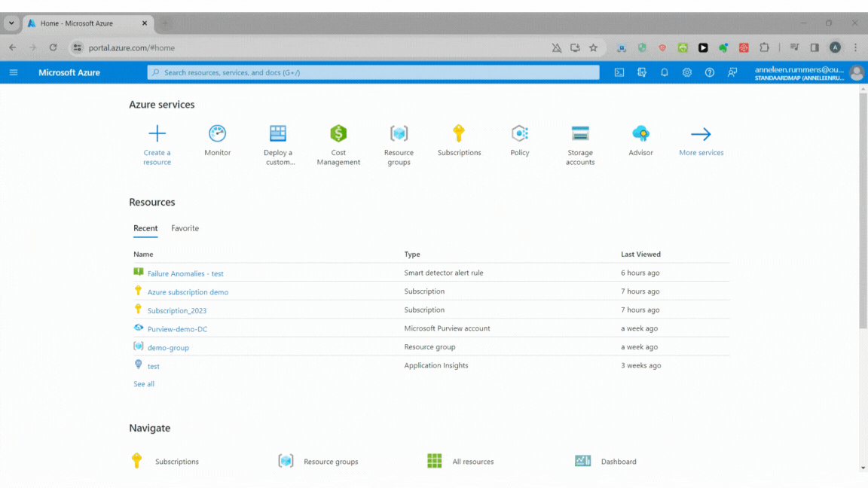Screen dimensions: 868x488
Task: Open site information icon in address bar
Action: 78,47
